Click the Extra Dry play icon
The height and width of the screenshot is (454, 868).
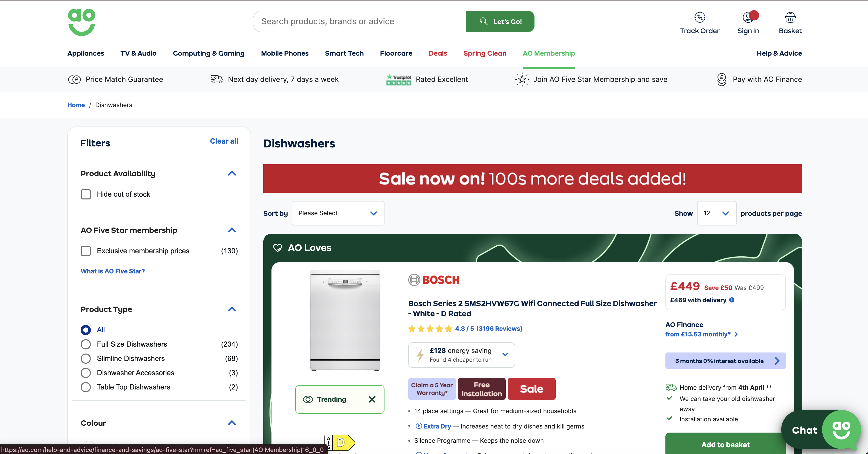pyautogui.click(x=418, y=426)
